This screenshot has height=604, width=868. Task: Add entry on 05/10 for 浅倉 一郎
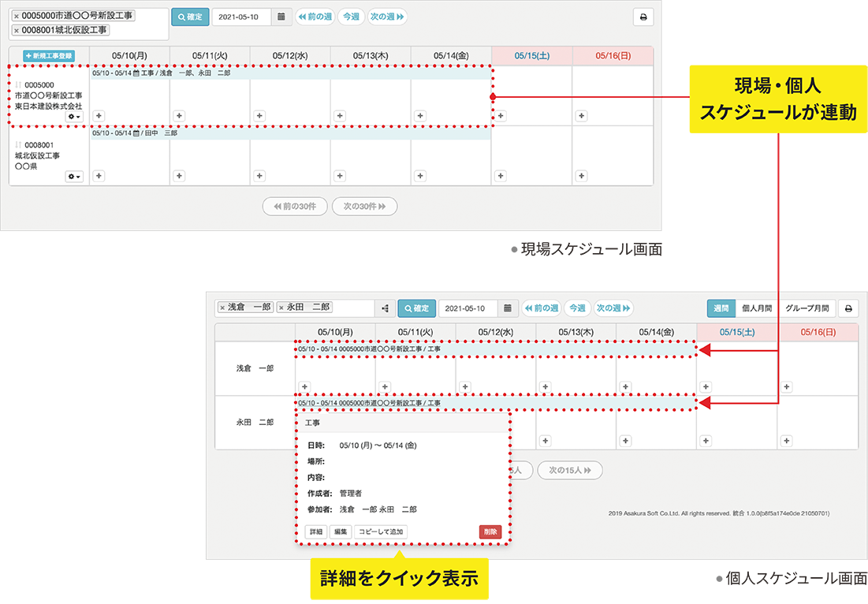pyautogui.click(x=304, y=387)
